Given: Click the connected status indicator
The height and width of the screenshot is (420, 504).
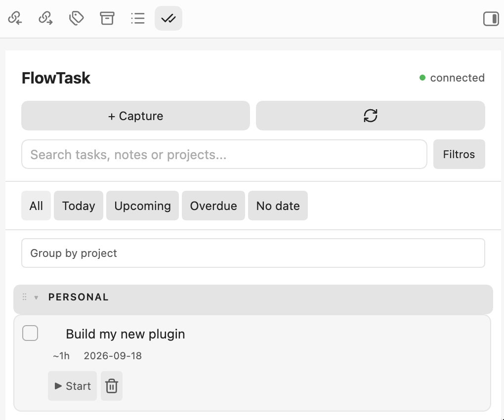Looking at the screenshot, I should (452, 78).
